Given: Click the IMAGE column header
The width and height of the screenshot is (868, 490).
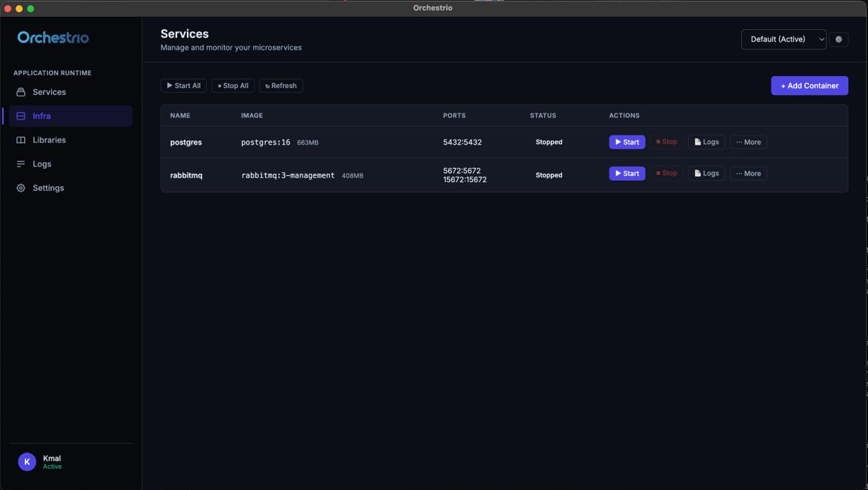Looking at the screenshot, I should pos(252,116).
